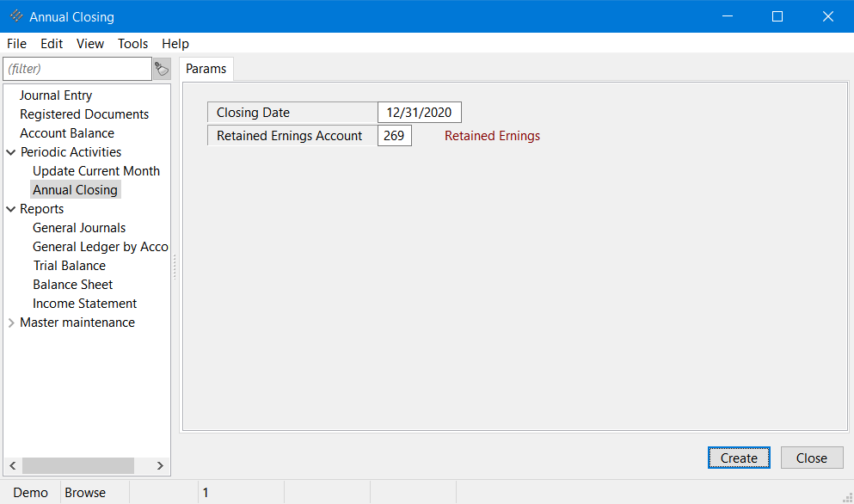854x504 pixels.
Task: Open the Tools menu
Action: pos(132,44)
